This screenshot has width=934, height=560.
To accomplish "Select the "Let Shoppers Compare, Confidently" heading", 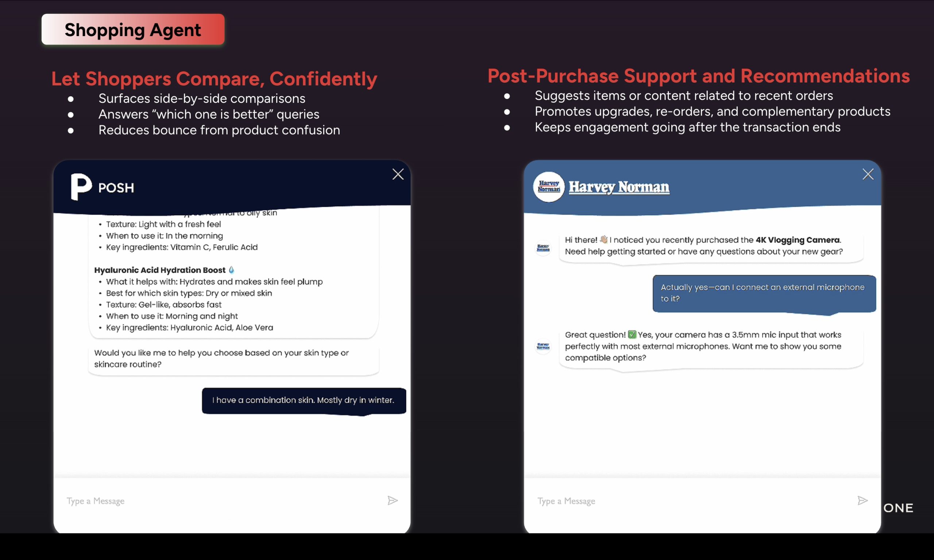I will (214, 78).
